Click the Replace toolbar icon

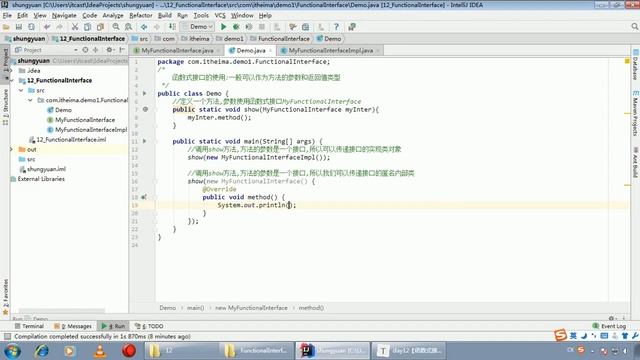pyautogui.click(x=129, y=27)
